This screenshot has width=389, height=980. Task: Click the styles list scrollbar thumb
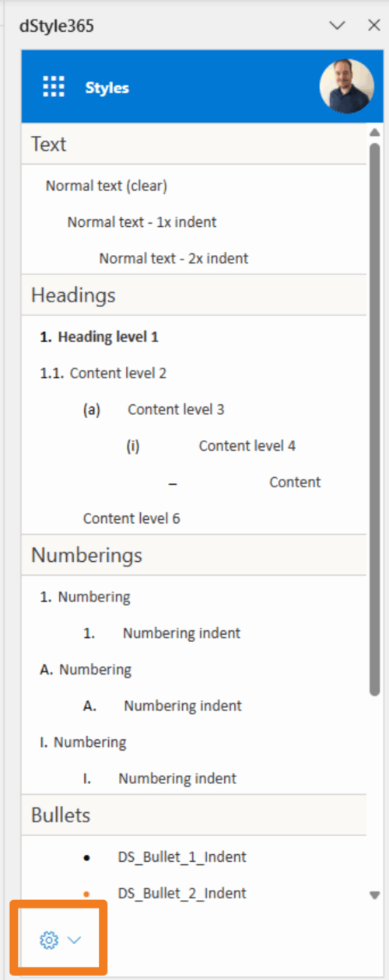(x=374, y=420)
